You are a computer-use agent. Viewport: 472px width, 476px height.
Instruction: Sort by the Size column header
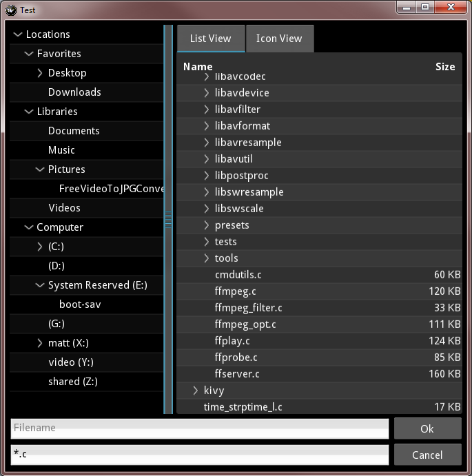(x=445, y=67)
